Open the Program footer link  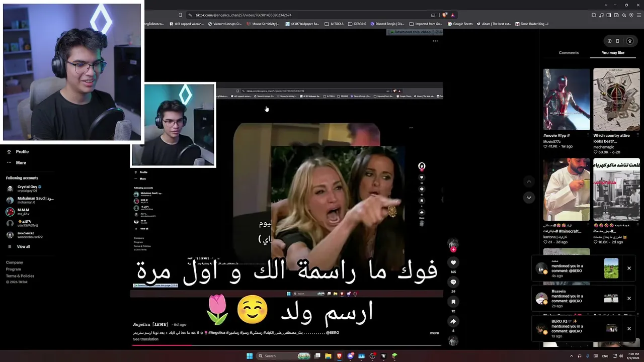14,269
